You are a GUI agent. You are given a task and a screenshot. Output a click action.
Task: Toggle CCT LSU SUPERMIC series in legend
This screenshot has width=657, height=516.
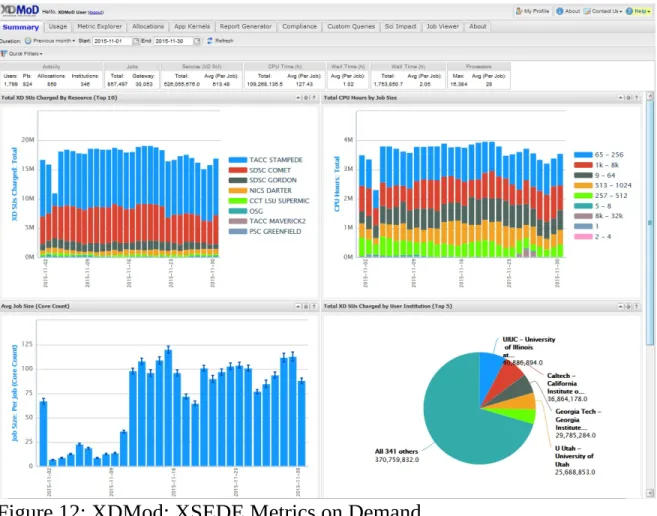(x=269, y=201)
